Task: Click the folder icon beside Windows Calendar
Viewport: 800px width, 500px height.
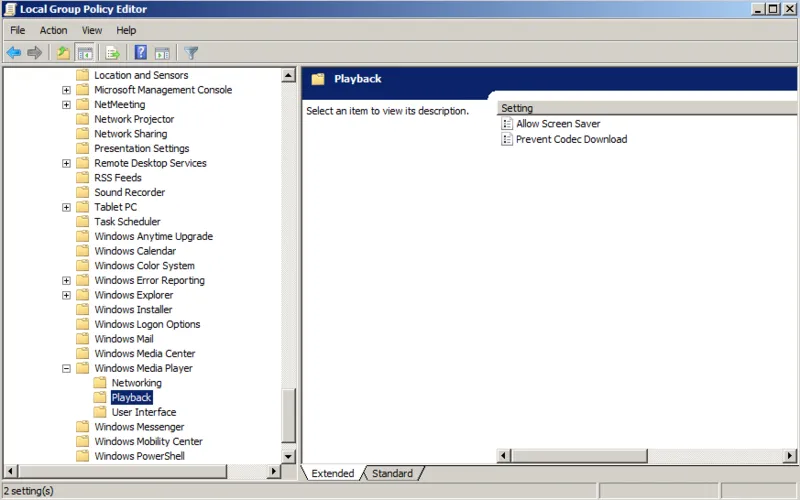Action: 82,251
